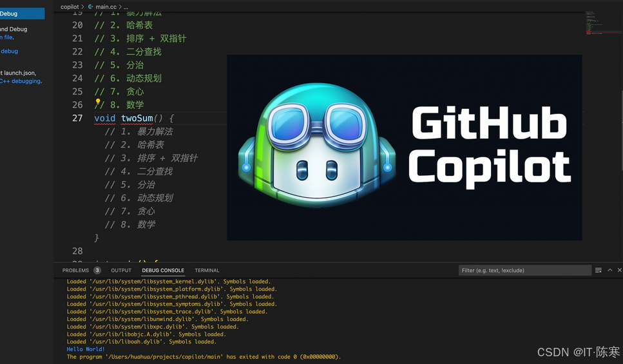Click the libsystem_trace.dylib loaded log line

click(167, 312)
